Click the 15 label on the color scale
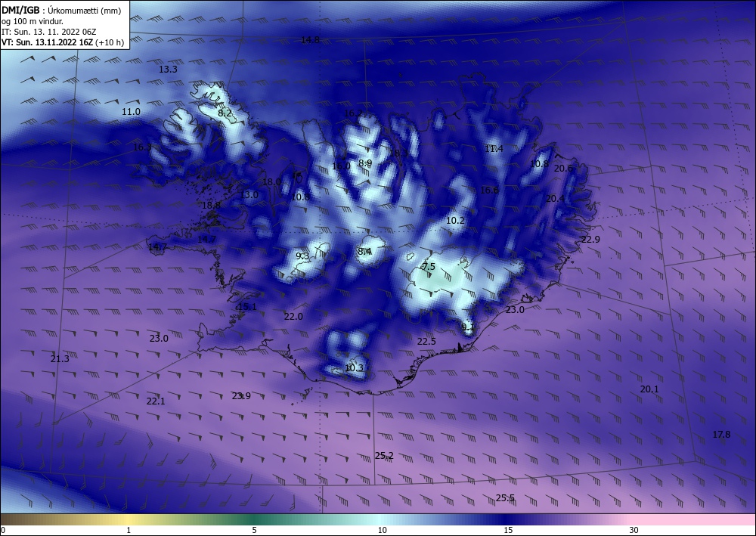 pos(508,531)
